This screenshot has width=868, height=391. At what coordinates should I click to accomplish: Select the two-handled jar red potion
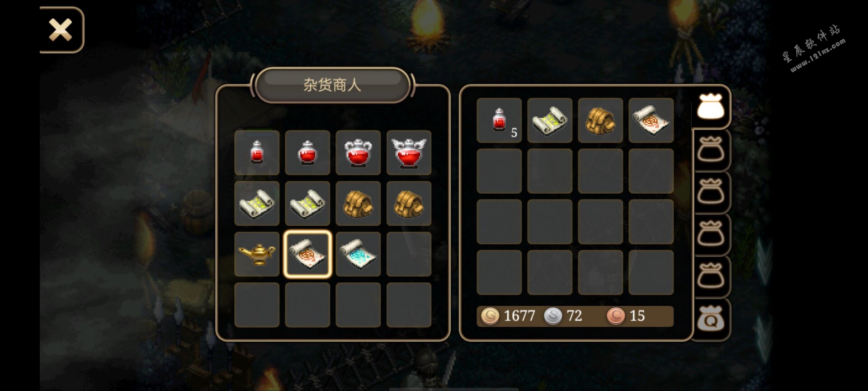(x=358, y=153)
